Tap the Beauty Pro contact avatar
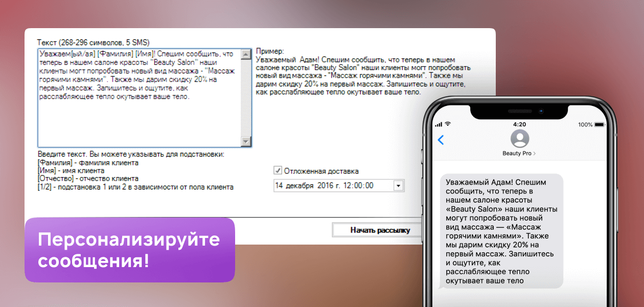Viewport: 644px width, 307px height. (x=519, y=139)
